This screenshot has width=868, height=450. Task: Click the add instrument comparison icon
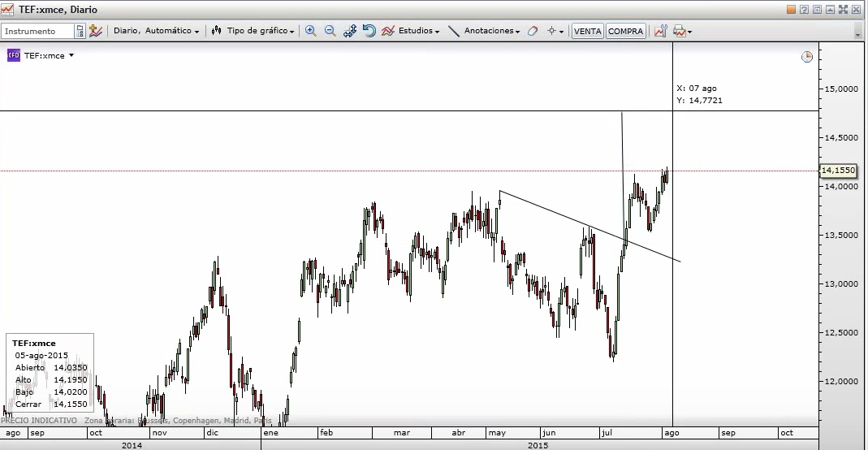[96, 31]
